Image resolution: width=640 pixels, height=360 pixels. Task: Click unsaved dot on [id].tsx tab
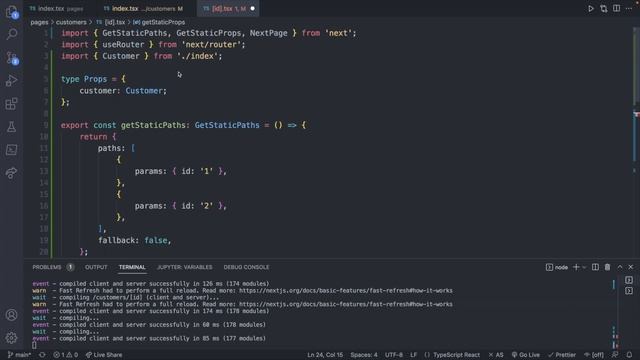click(252, 8)
